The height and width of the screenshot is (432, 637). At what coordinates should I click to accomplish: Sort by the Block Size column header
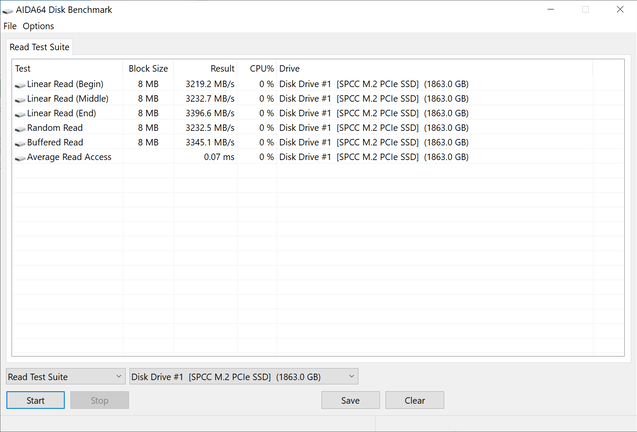coord(148,68)
